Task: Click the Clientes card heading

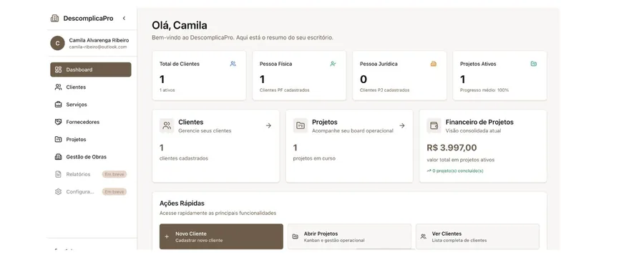Action: pos(191,123)
